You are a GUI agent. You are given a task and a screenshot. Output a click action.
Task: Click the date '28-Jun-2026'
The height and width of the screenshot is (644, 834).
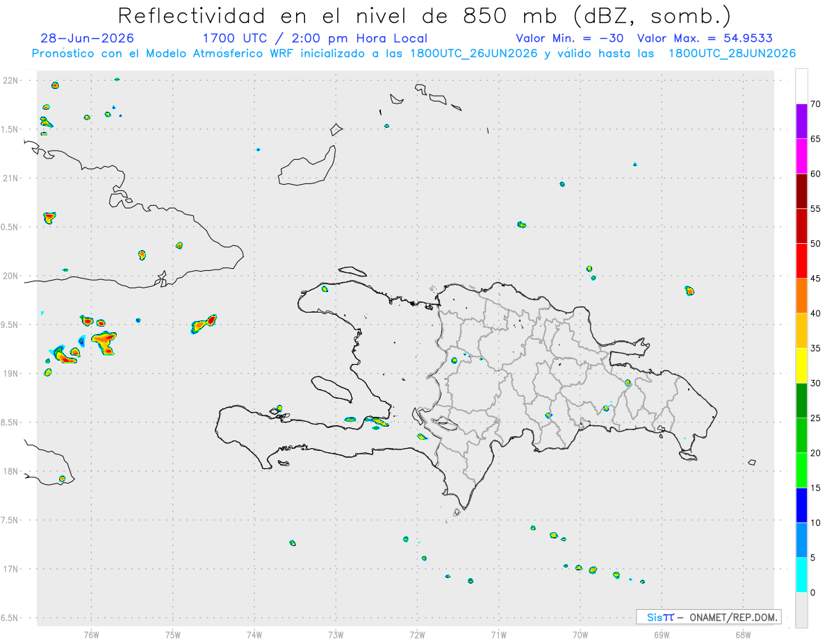coord(88,38)
